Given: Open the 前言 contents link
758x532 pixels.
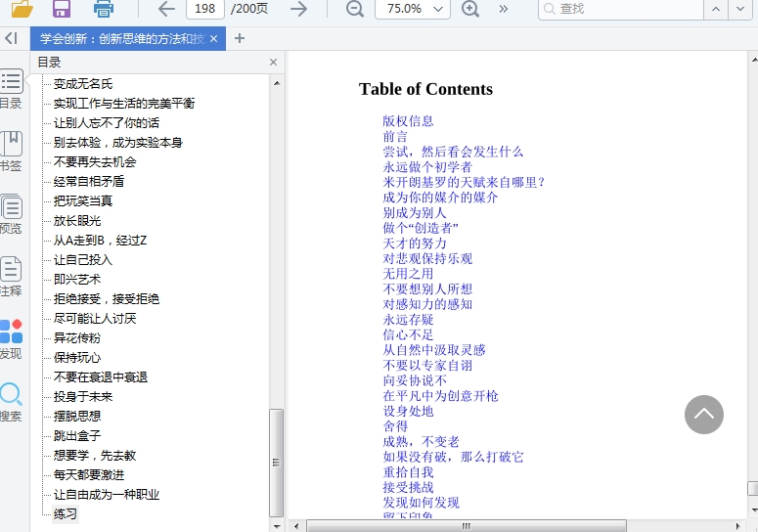Looking at the screenshot, I should click(x=395, y=136).
